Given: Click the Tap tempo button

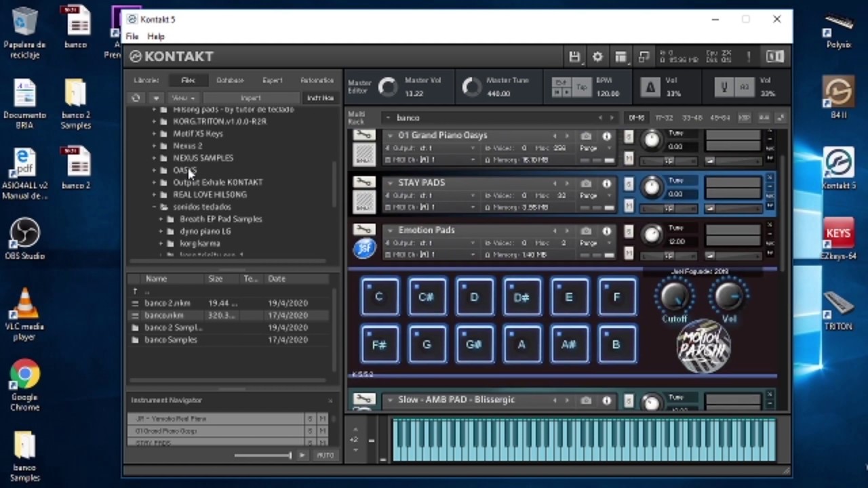Looking at the screenshot, I should [x=581, y=87].
